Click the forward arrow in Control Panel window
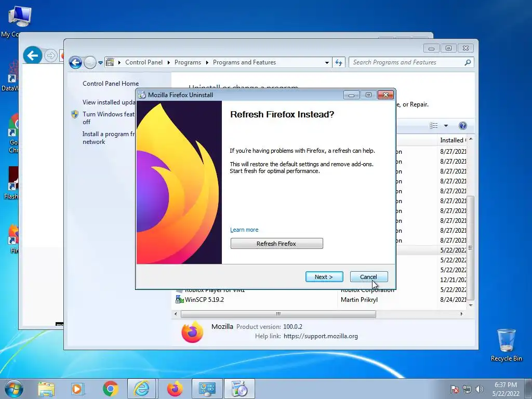This screenshot has width=532, height=399. click(x=90, y=62)
